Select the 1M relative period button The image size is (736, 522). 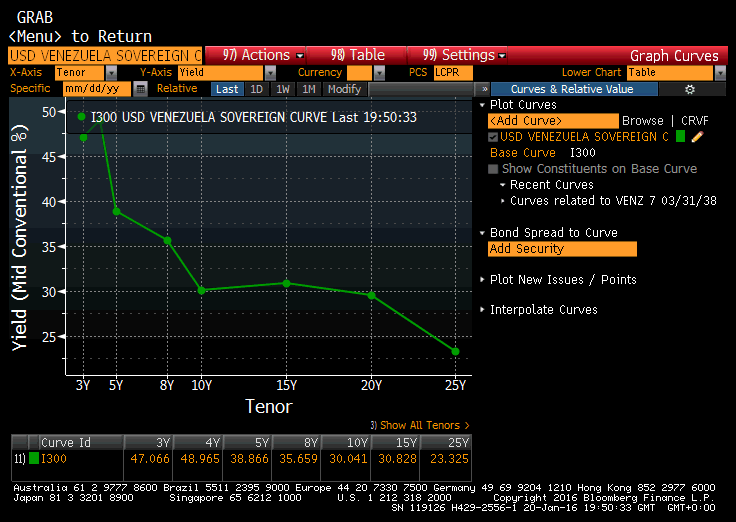tap(309, 89)
